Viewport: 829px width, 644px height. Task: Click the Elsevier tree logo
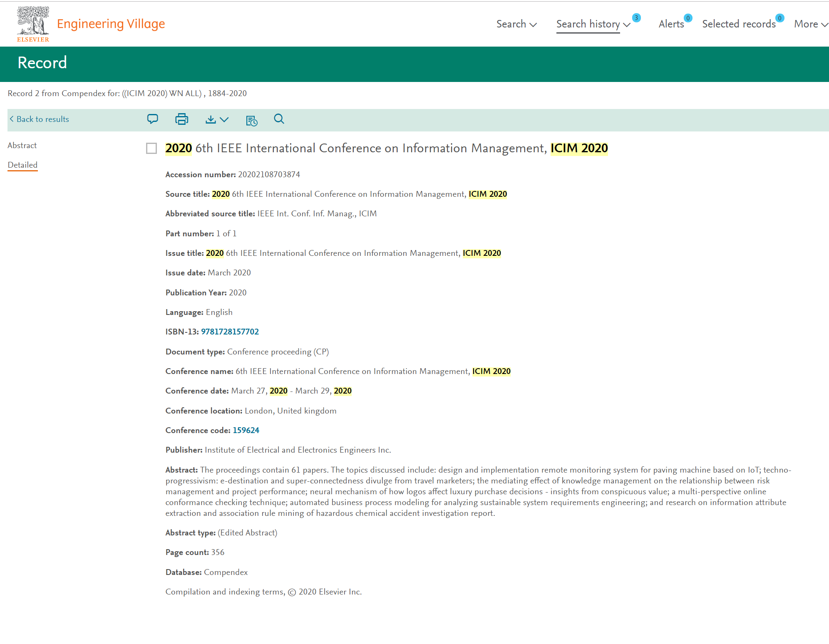33,24
